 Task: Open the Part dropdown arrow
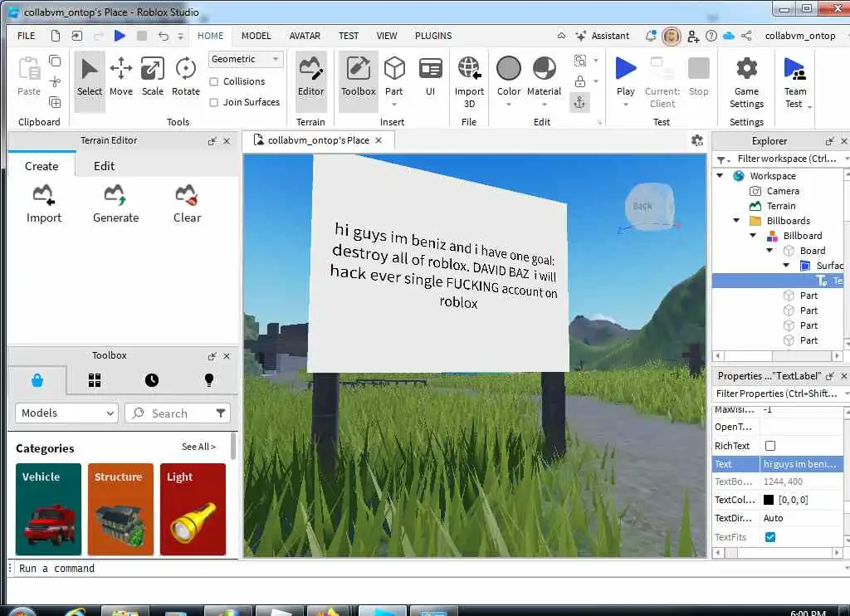coord(394,105)
